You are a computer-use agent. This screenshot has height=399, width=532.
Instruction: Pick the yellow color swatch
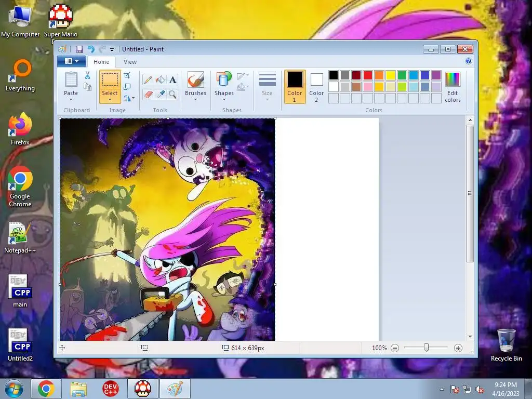pos(391,75)
